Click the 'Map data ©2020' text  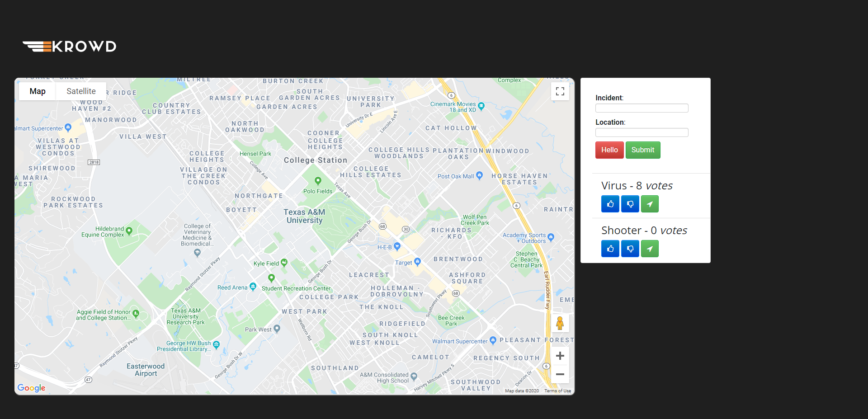tap(522, 391)
